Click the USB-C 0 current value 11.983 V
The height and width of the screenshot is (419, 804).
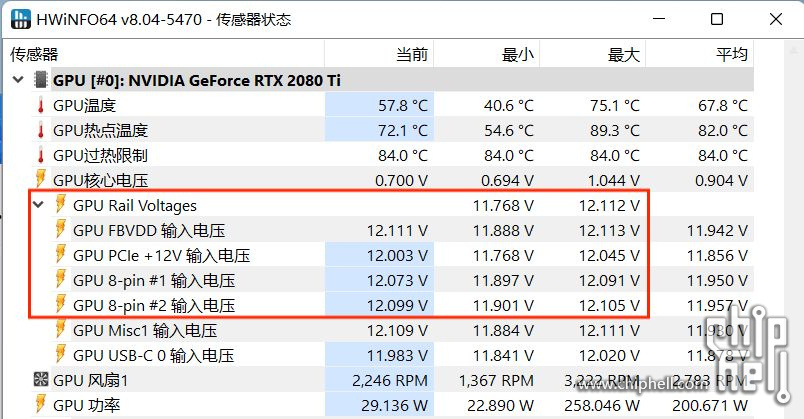(x=397, y=356)
